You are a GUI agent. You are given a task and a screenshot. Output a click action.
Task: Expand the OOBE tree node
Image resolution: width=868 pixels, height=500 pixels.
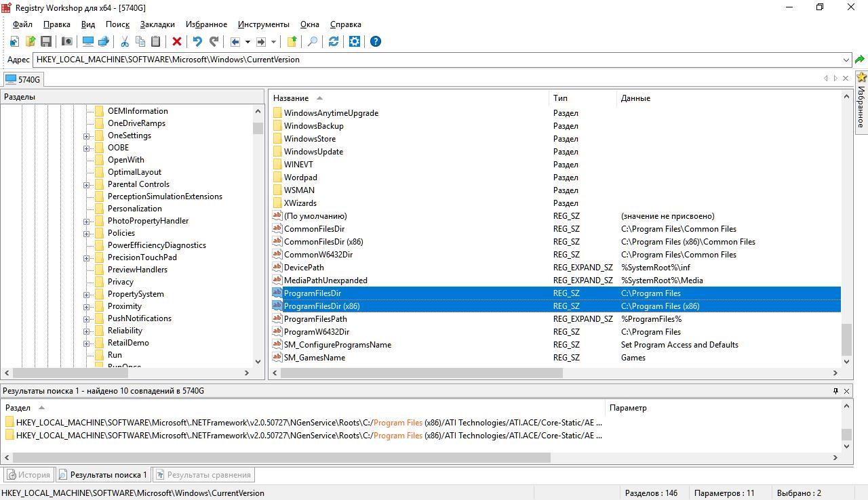click(x=87, y=148)
